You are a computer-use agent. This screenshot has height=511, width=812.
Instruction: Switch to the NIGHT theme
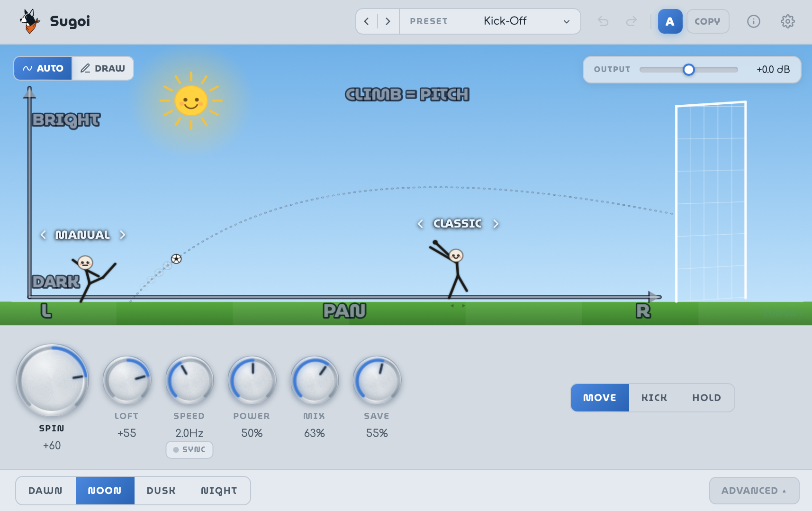tap(219, 491)
